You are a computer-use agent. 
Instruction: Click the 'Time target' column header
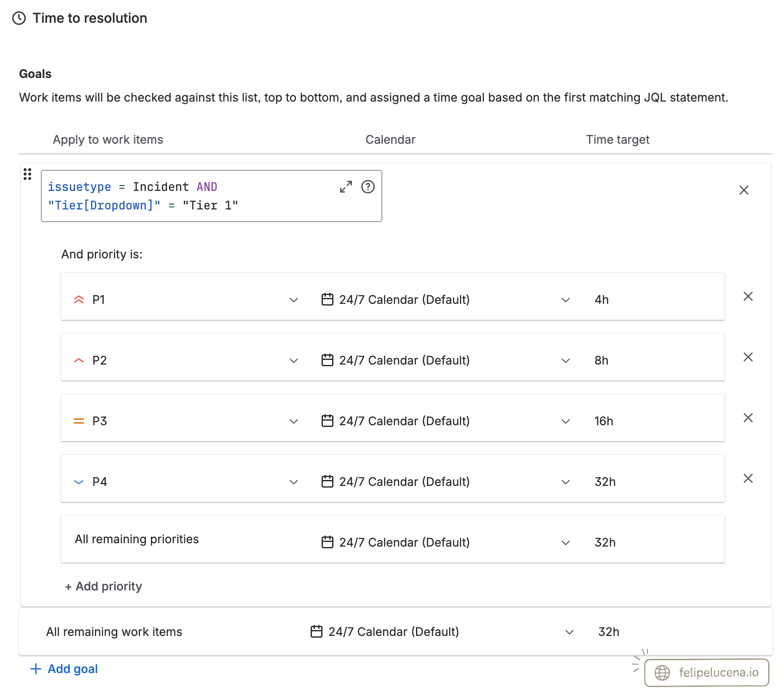click(x=618, y=139)
